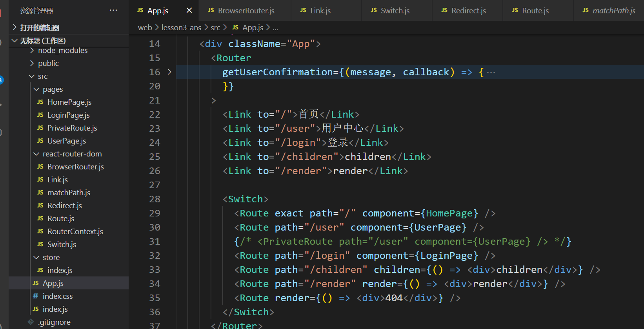
Task: Click the JS icon of RouterContext.js
Action: tap(40, 231)
